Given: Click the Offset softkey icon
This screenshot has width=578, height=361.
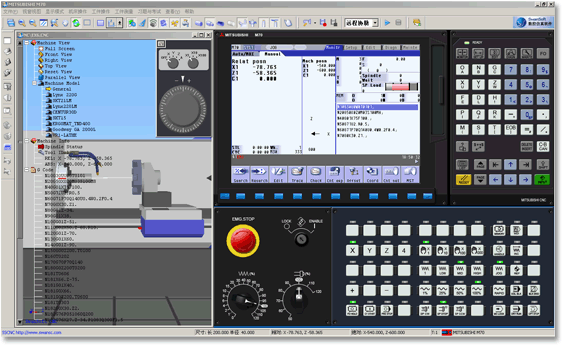Looking at the screenshot, I should [x=354, y=174].
